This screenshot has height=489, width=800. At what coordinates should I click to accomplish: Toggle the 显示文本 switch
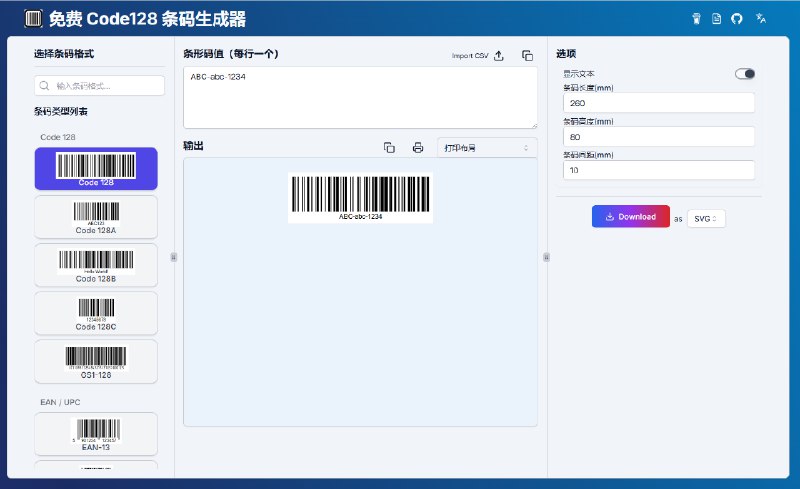pos(745,73)
